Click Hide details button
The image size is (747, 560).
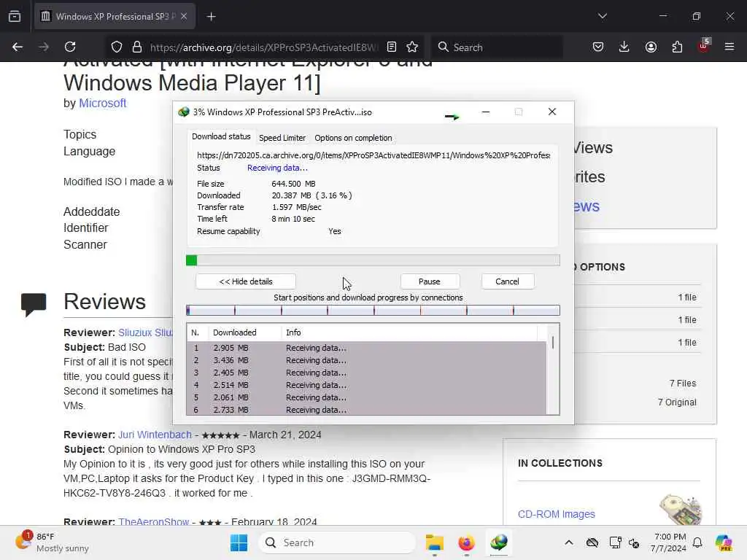point(246,281)
